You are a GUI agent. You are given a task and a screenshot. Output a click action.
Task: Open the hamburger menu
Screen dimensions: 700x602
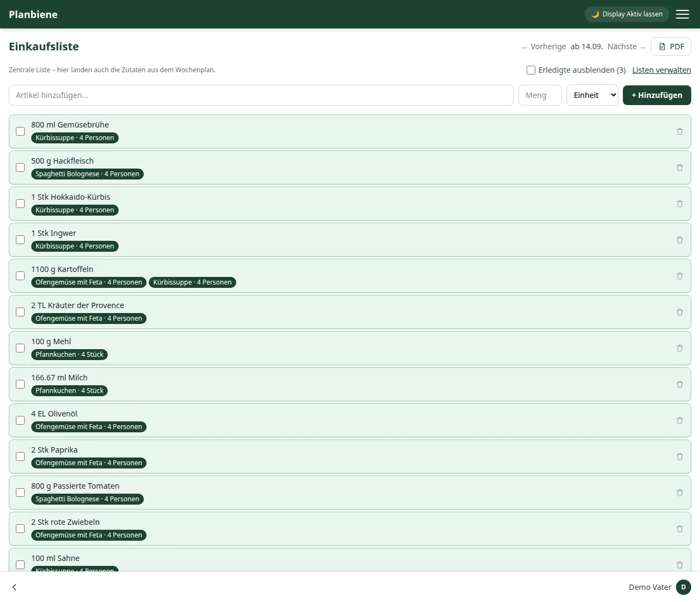(x=682, y=14)
